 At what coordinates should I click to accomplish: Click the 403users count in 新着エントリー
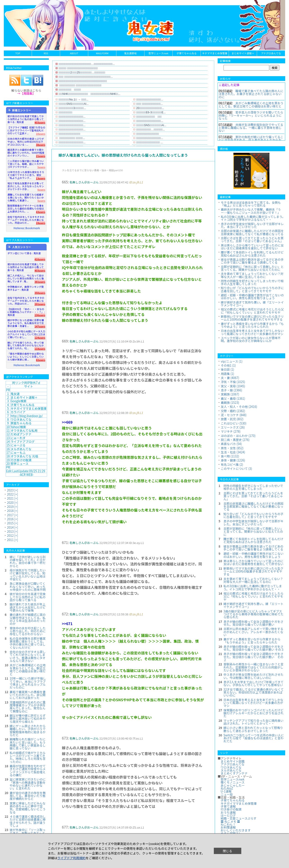tap(40, 123)
